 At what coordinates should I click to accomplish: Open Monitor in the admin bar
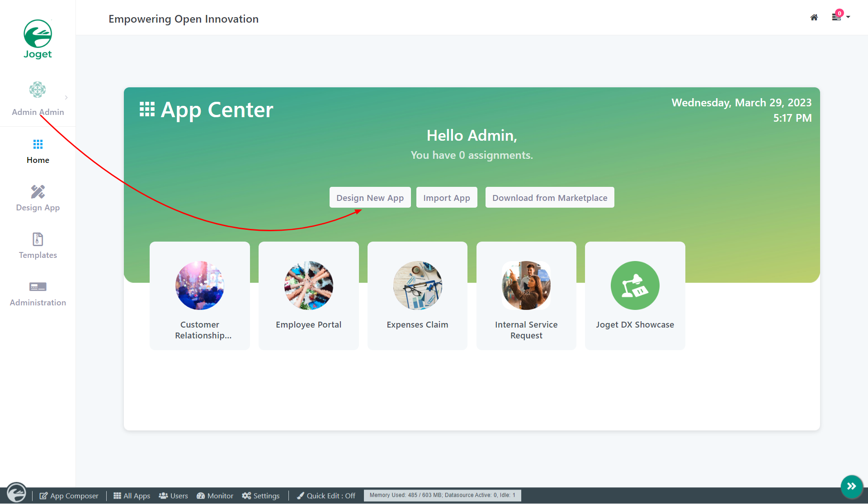[215, 496]
